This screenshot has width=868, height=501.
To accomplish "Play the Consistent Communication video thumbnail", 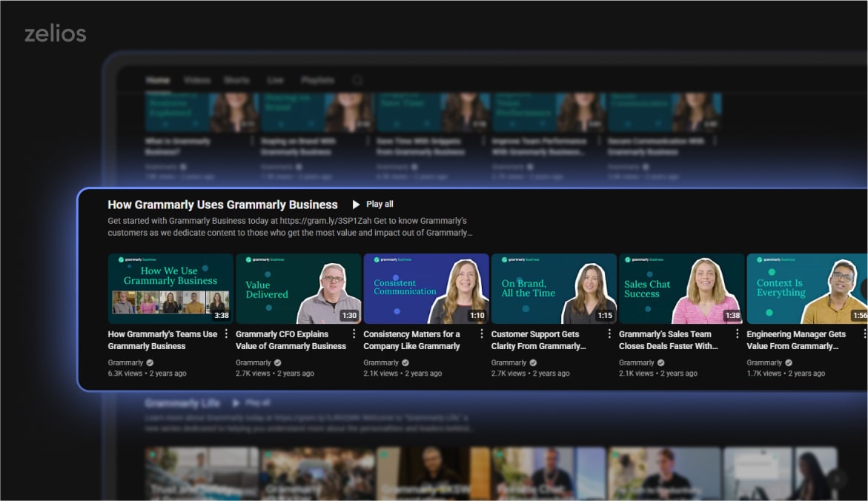I will pyautogui.click(x=425, y=288).
